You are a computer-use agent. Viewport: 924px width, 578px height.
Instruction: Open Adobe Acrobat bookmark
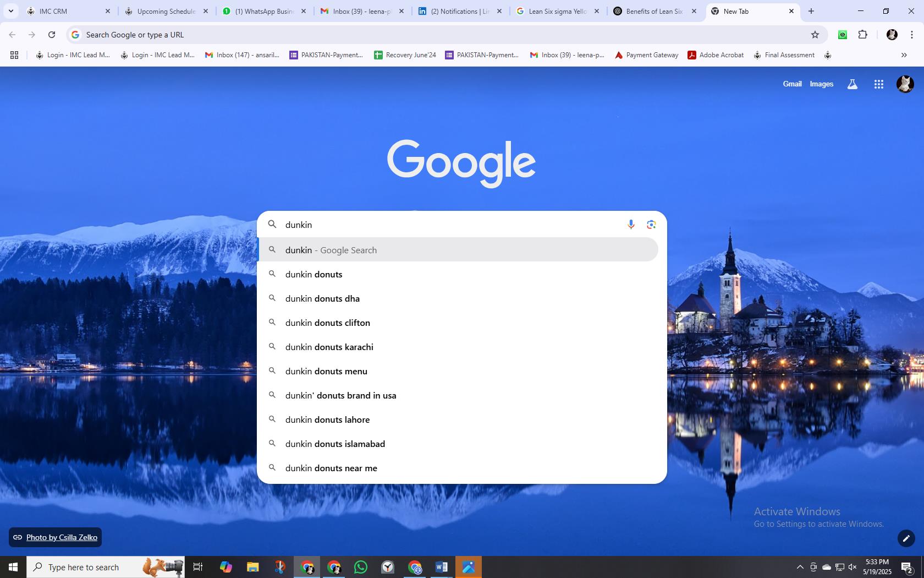[716, 55]
